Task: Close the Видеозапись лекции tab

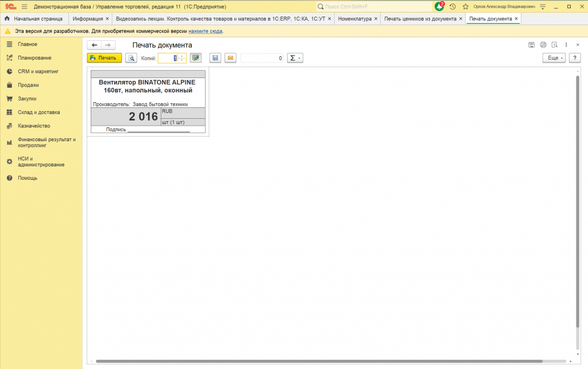Action: coord(330,19)
